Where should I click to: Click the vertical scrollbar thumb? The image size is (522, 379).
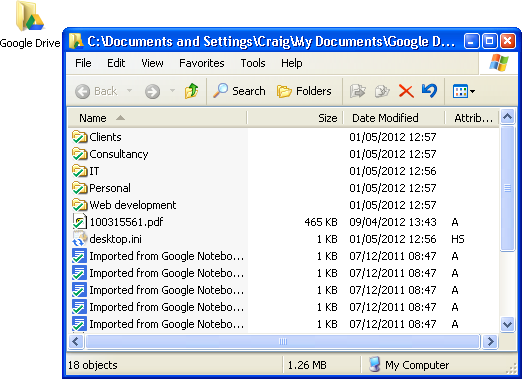point(507,188)
